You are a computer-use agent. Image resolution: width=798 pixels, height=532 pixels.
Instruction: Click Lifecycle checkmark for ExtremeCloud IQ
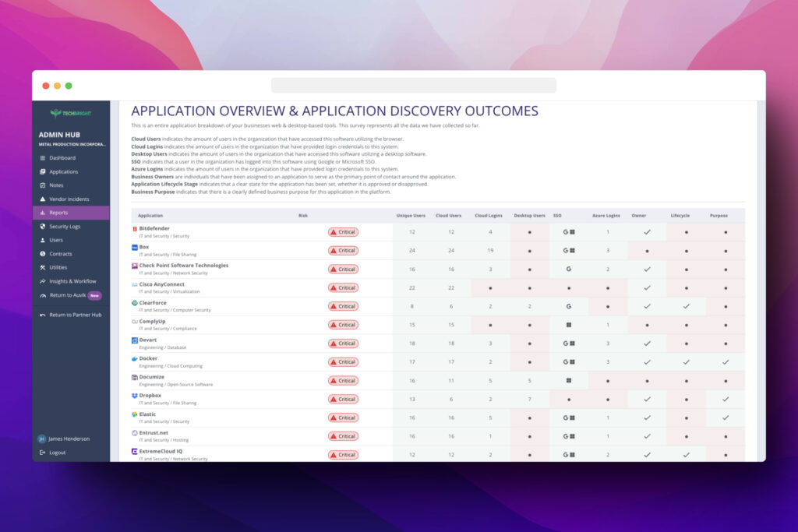click(686, 455)
